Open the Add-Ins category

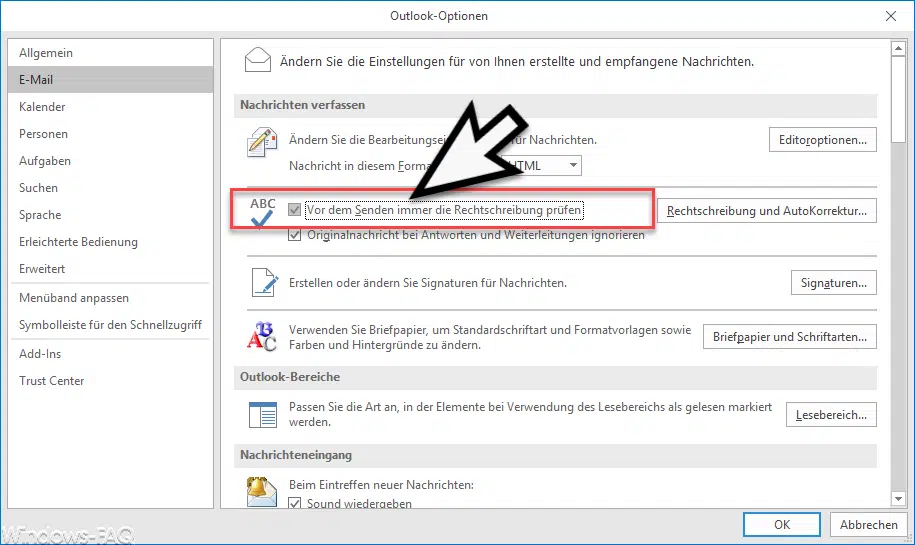coord(111,354)
